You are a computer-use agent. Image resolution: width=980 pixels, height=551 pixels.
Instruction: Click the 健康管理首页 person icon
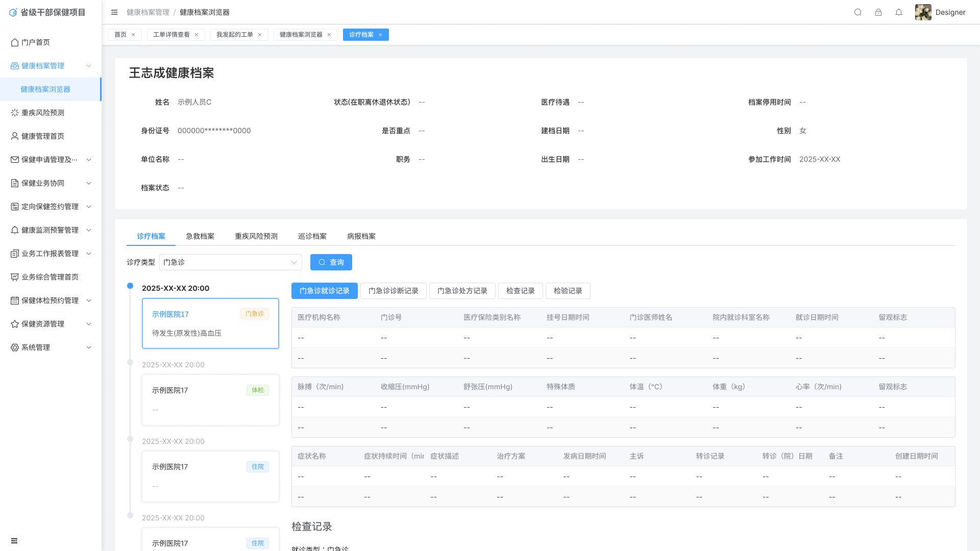coord(15,136)
